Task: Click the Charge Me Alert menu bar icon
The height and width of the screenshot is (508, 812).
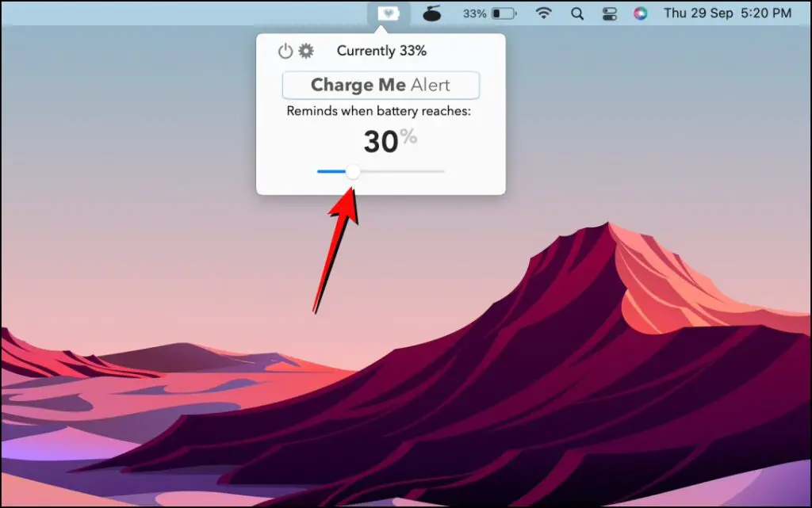Action: click(389, 13)
